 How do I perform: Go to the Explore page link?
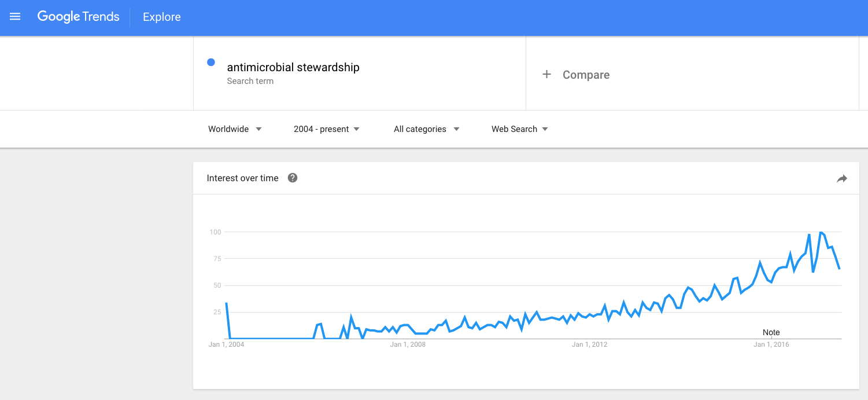[162, 17]
